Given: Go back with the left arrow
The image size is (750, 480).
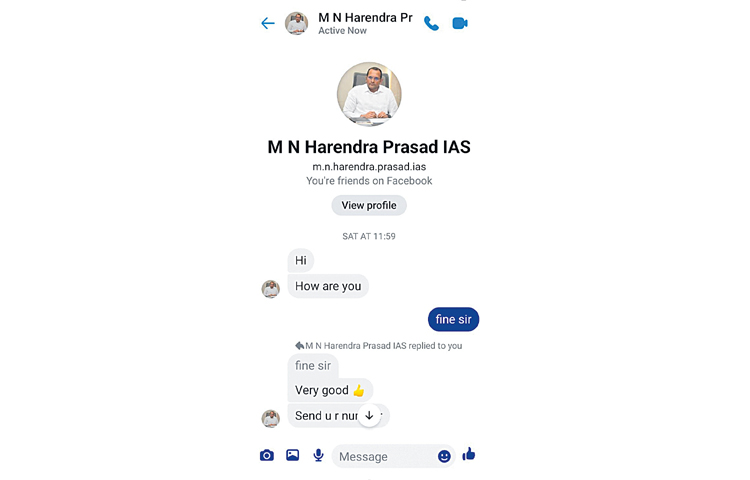Looking at the screenshot, I should click(268, 23).
